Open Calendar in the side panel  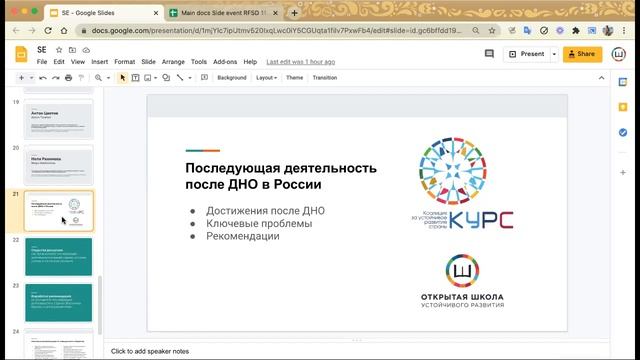click(623, 82)
